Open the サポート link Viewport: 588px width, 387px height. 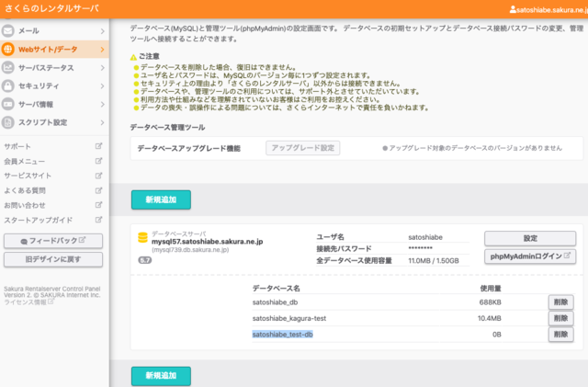[x=17, y=146]
